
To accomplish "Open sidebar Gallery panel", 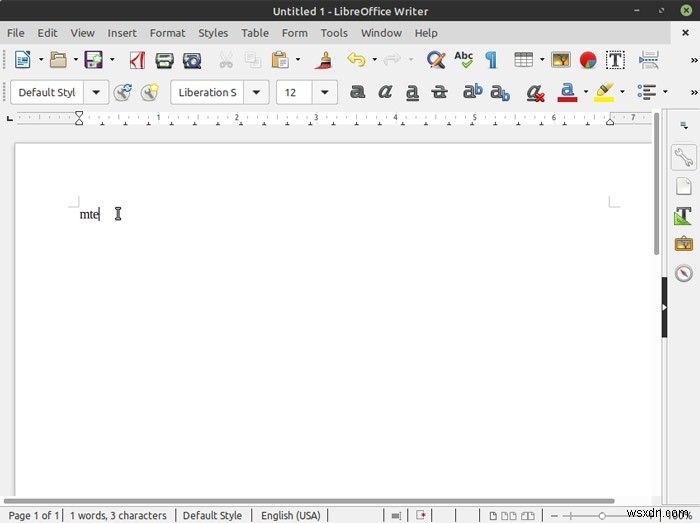I will coord(683,244).
